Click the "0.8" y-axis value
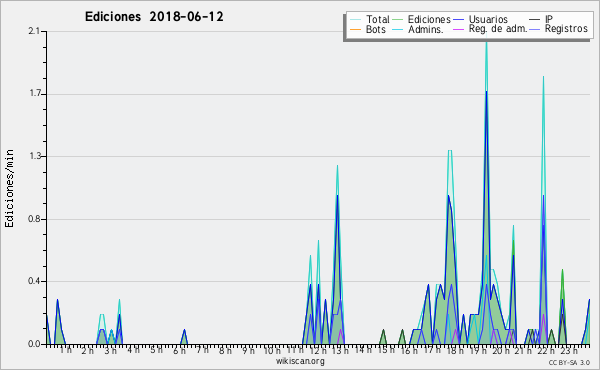 pyautogui.click(x=34, y=219)
